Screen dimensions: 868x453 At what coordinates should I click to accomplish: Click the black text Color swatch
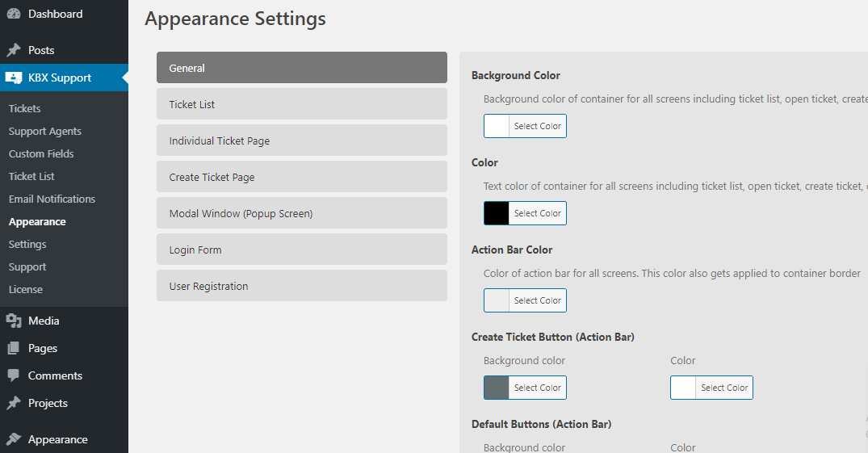point(497,213)
